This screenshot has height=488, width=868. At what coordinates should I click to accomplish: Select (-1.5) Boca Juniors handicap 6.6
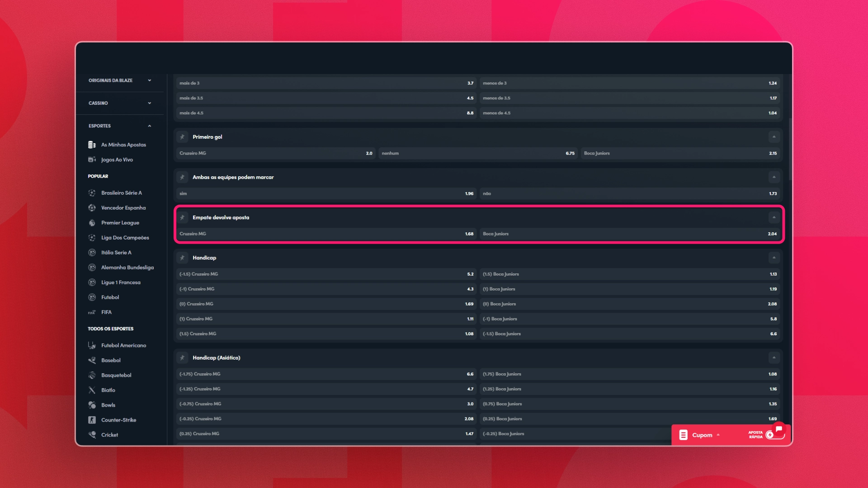pyautogui.click(x=630, y=333)
